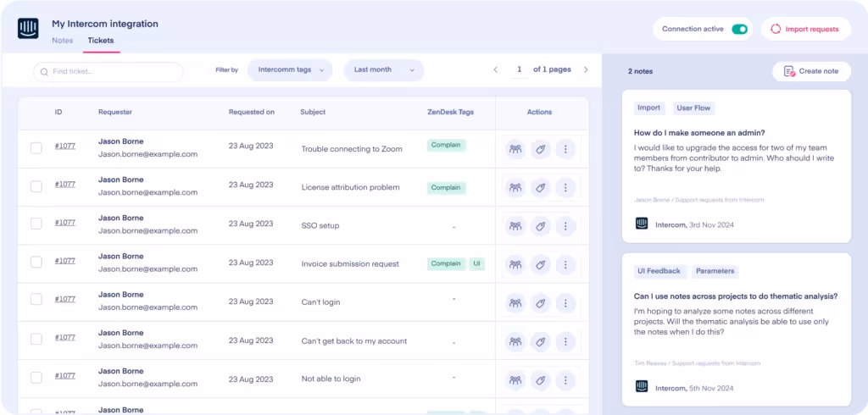Open the note about thematic analysis across projects
Viewport: 868px width, 415px height.
coord(737,329)
